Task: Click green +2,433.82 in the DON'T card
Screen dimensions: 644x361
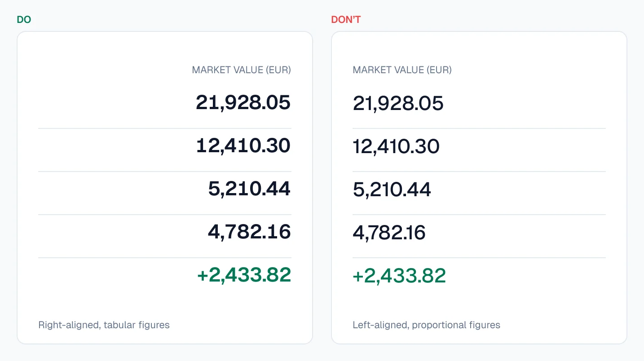Action: 399,276
